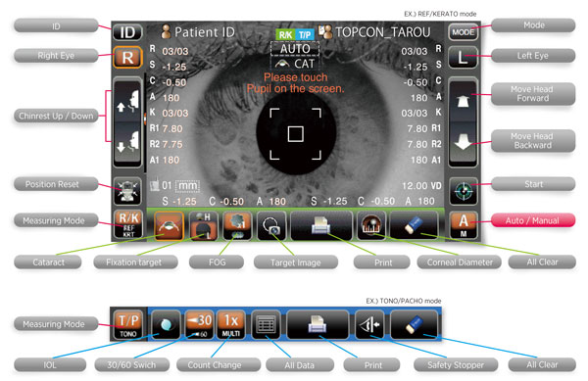
Task: Enable the Cataract mode icon
Action: pos(169,225)
